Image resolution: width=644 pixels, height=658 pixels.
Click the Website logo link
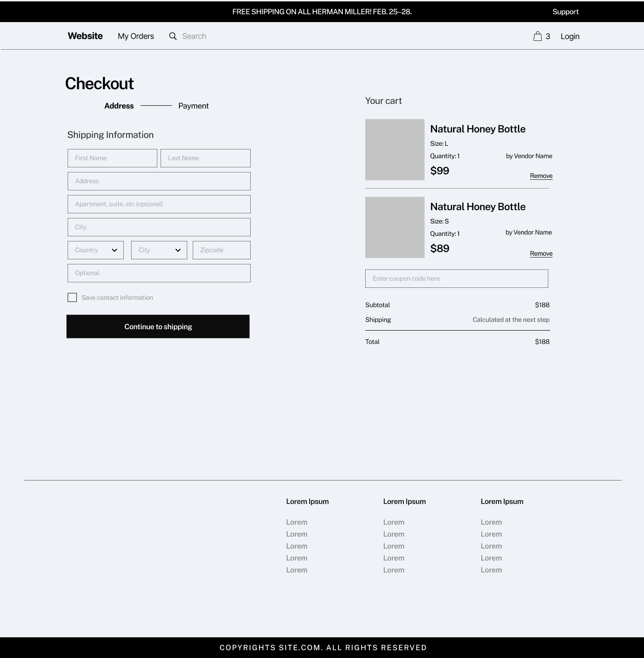click(85, 36)
